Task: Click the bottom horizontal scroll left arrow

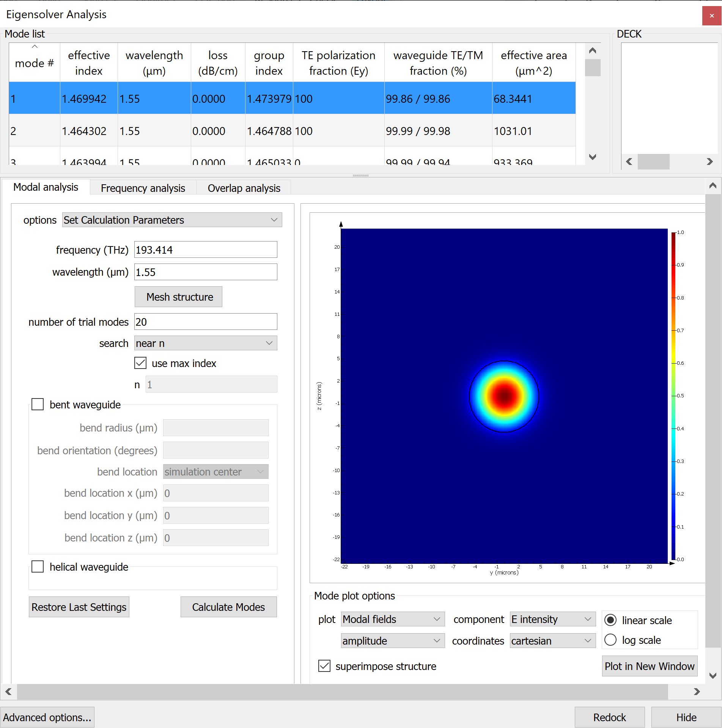Action: pyautogui.click(x=8, y=692)
